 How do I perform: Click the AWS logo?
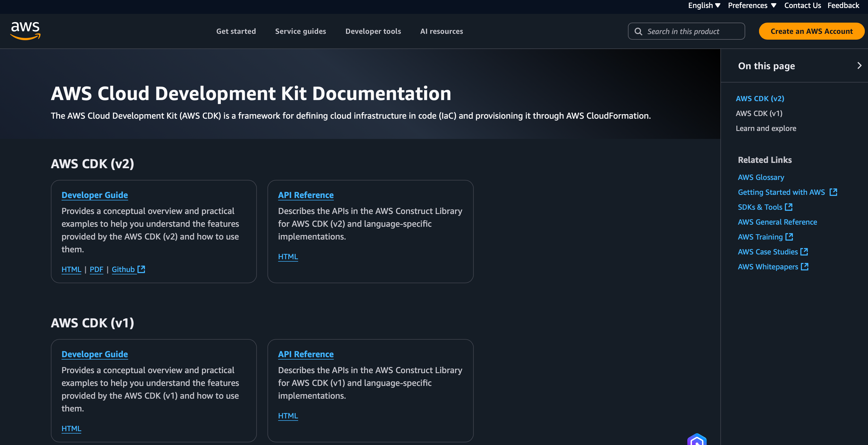(26, 31)
